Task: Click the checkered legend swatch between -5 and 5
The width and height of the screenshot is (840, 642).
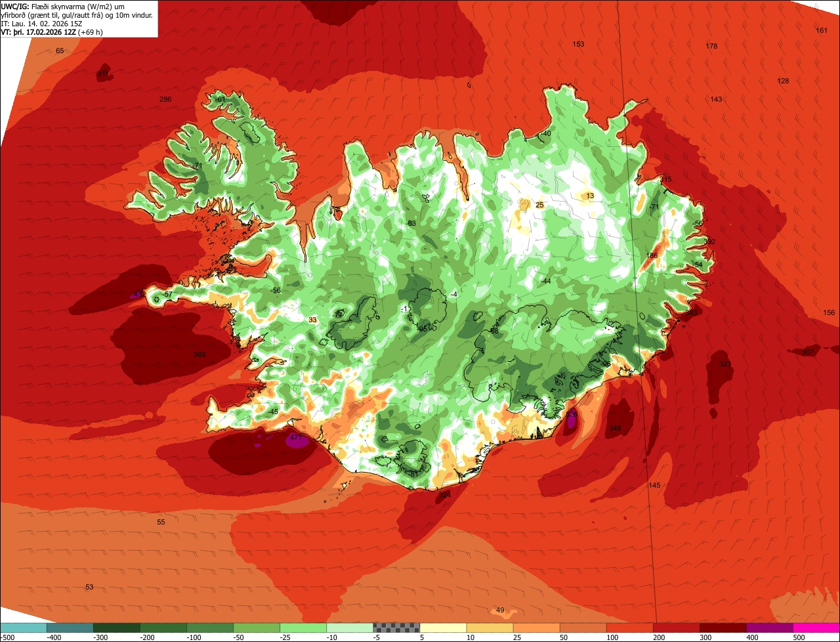Action: pos(396,627)
